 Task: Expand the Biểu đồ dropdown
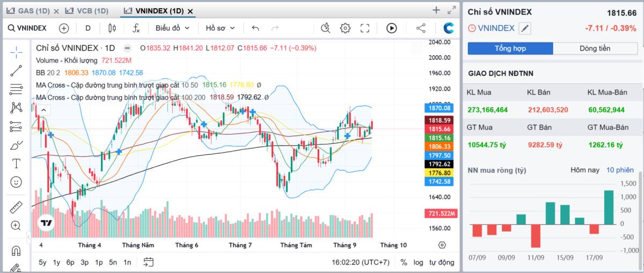point(173,28)
